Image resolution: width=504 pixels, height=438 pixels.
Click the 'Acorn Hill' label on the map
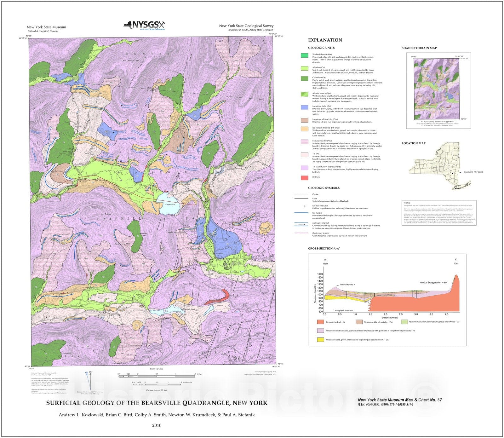click(187, 284)
